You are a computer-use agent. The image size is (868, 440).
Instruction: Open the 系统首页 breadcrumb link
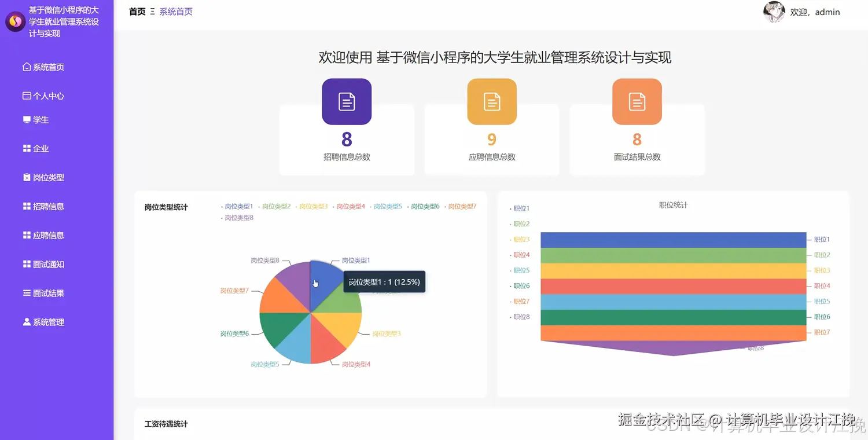click(176, 11)
